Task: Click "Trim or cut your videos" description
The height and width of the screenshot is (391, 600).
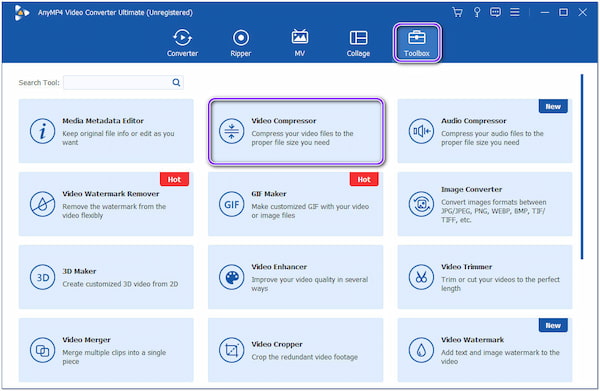Action: (500, 284)
